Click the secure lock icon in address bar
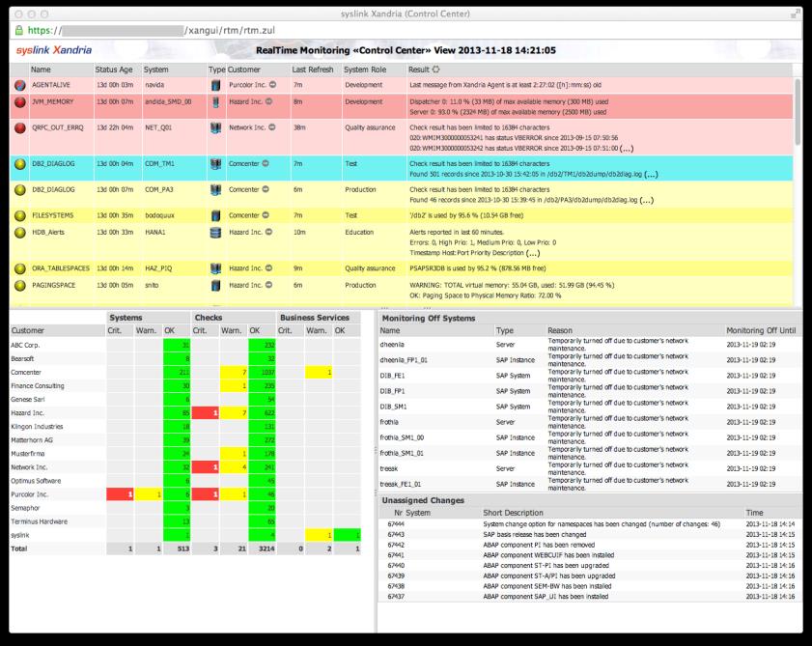This screenshot has width=812, height=646. (x=19, y=31)
